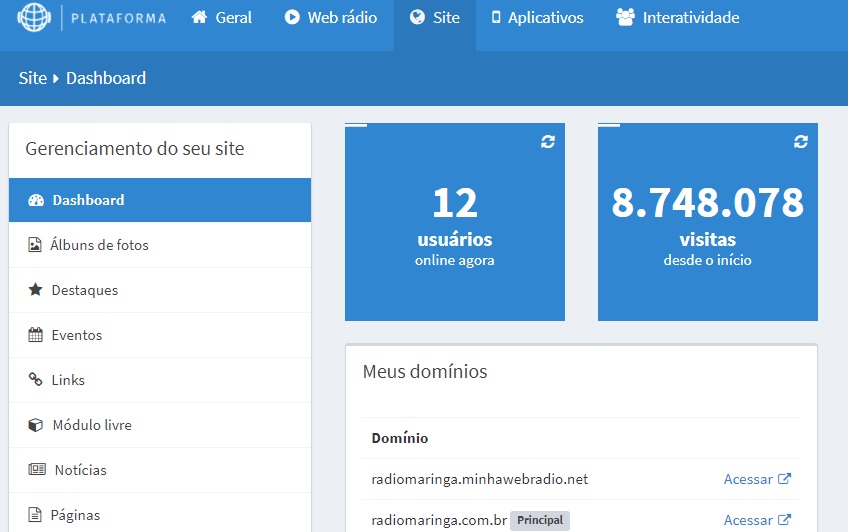848x532 pixels.
Task: Click the people icon beside Interatividade
Action: [625, 17]
